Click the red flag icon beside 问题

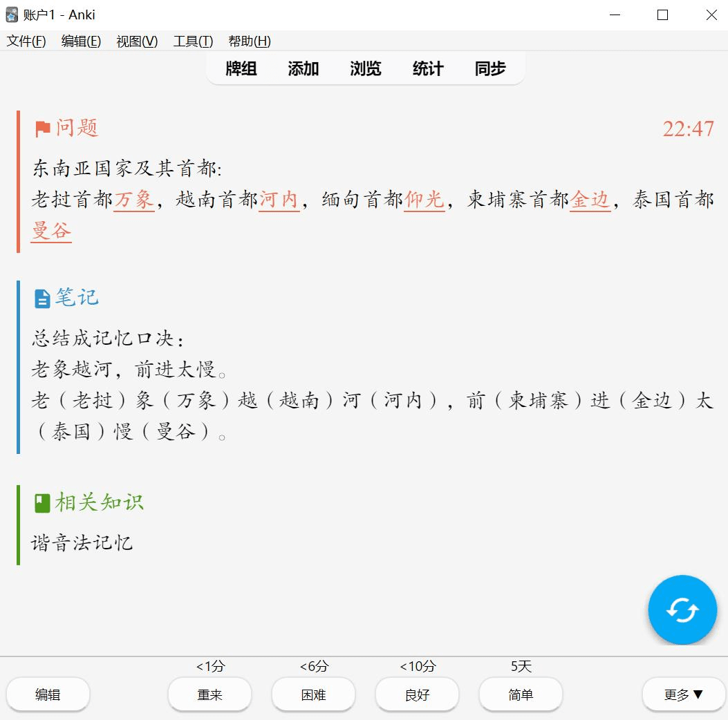42,129
